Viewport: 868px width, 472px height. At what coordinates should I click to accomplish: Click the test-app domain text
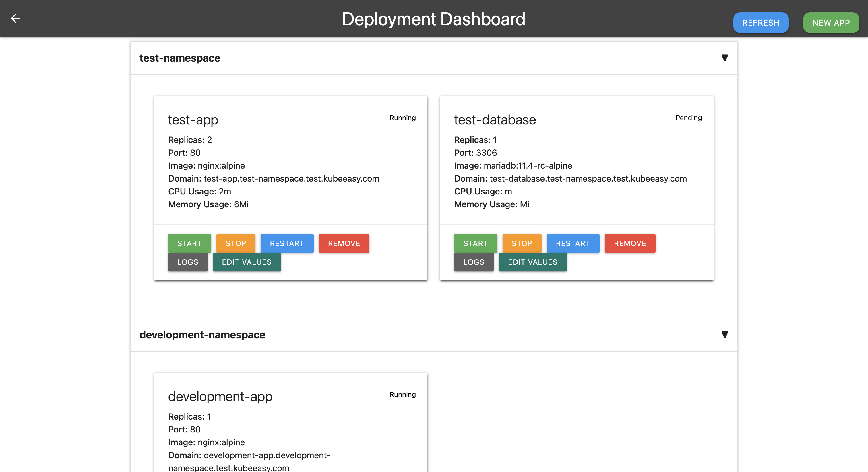point(291,178)
